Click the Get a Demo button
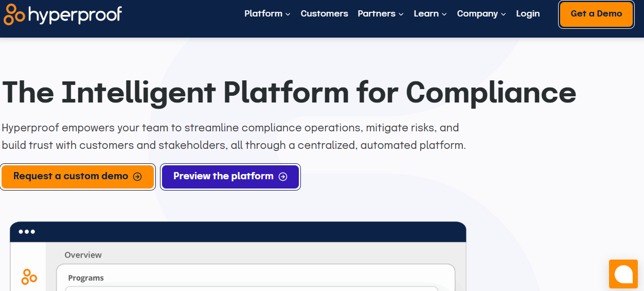 (x=596, y=14)
